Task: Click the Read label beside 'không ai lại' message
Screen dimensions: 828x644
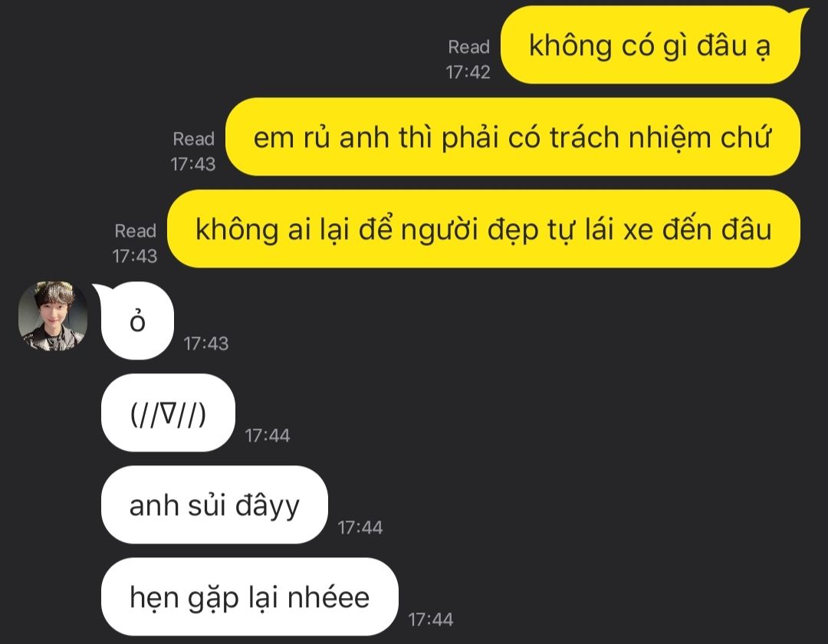Action: [x=135, y=231]
